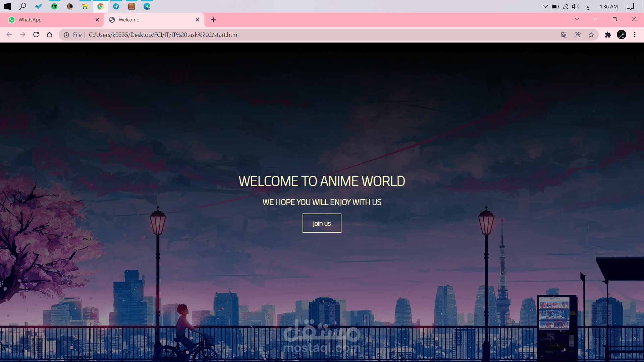The width and height of the screenshot is (644, 362).
Task: Reload the current page
Action: pos(36,35)
